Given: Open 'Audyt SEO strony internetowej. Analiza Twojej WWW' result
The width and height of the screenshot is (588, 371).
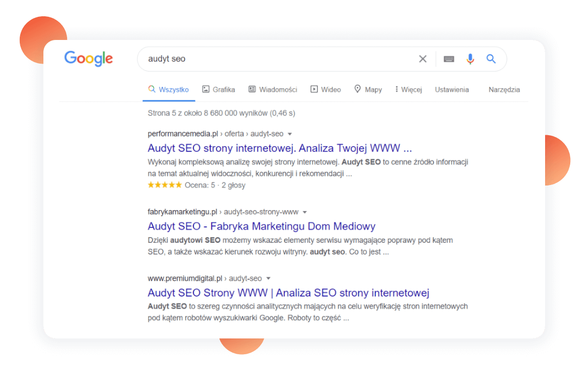Looking at the screenshot, I should click(x=280, y=148).
